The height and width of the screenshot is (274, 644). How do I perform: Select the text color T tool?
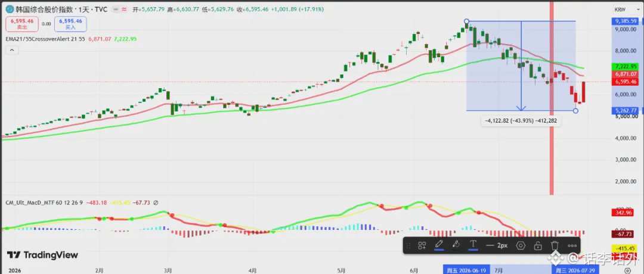tap(473, 245)
